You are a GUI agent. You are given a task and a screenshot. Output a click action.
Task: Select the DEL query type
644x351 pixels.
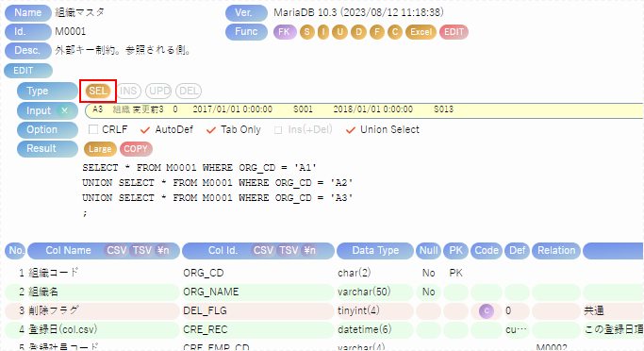click(189, 91)
